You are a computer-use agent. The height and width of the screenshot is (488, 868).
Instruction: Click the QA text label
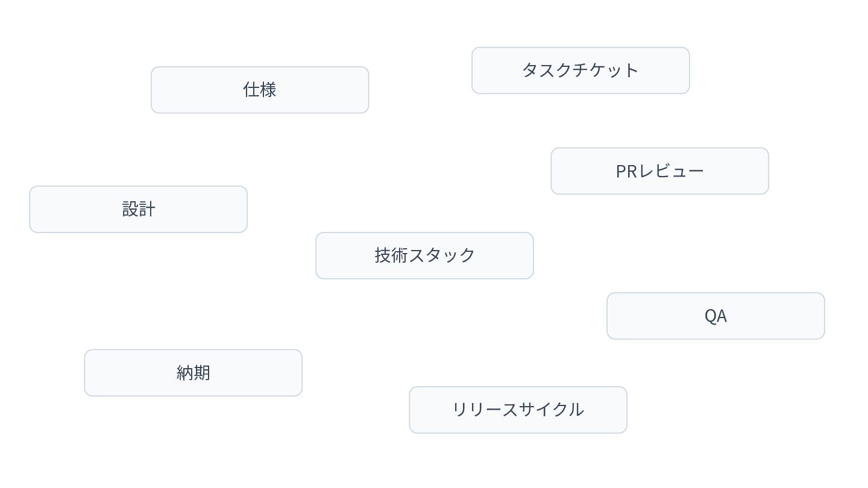pyautogui.click(x=715, y=316)
